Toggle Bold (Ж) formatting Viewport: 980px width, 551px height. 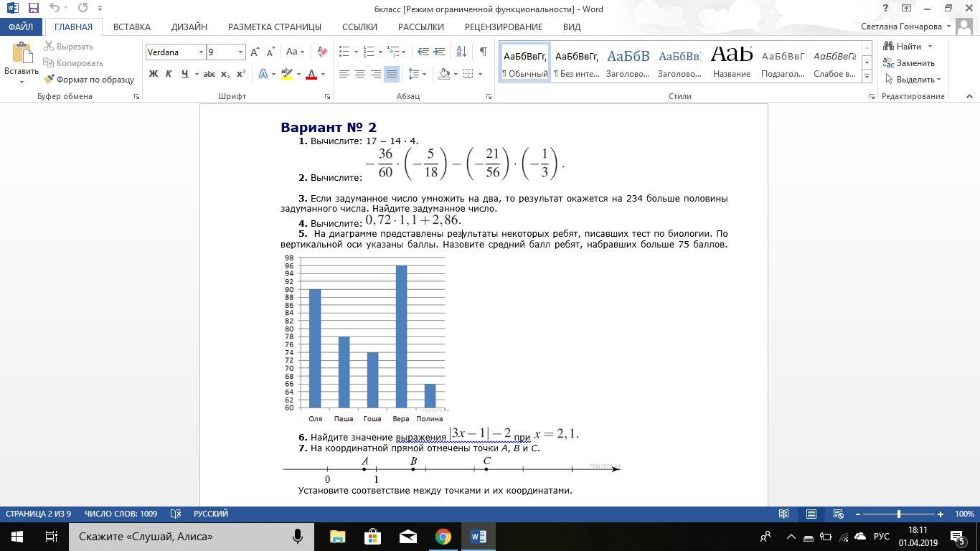tap(153, 74)
